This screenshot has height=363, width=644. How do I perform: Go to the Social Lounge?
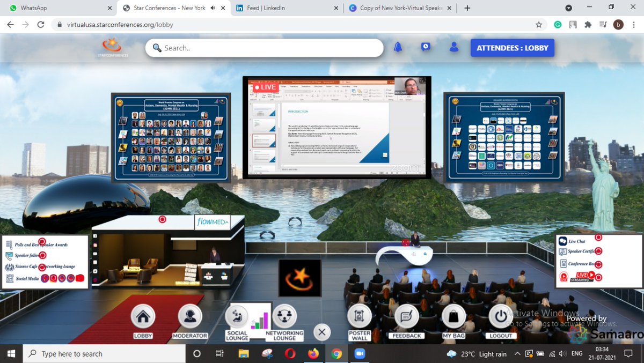point(237,316)
